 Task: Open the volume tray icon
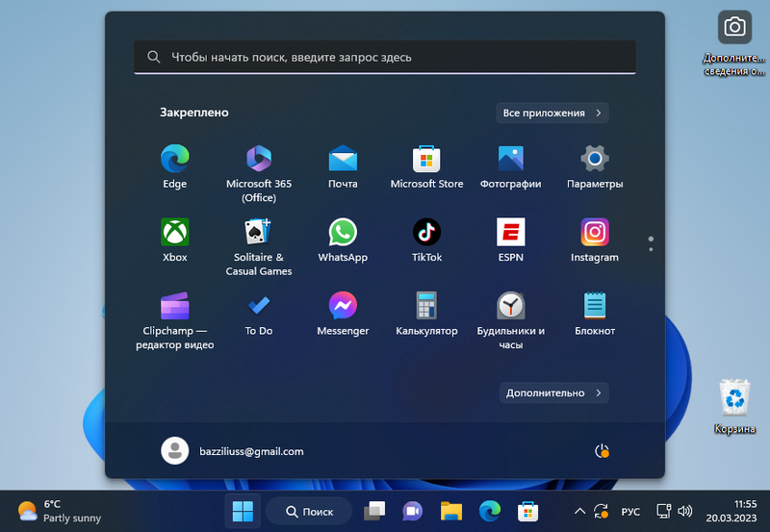684,512
